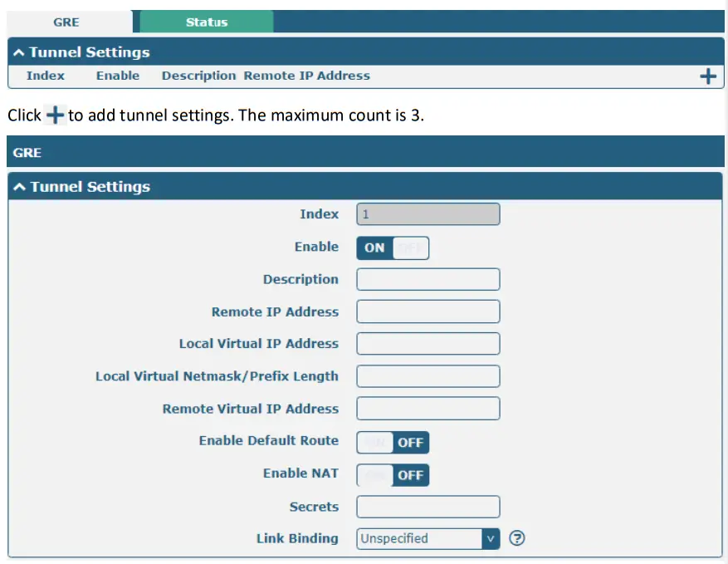This screenshot has width=728, height=564.
Task: Click the plus icon in Tunnel Settings table header
Action: pos(707,76)
